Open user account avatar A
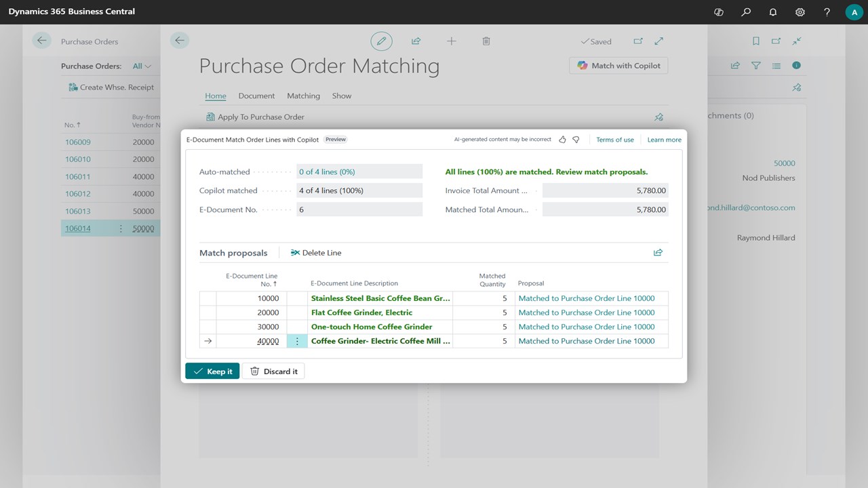Image resolution: width=868 pixels, height=488 pixels. (x=854, y=12)
